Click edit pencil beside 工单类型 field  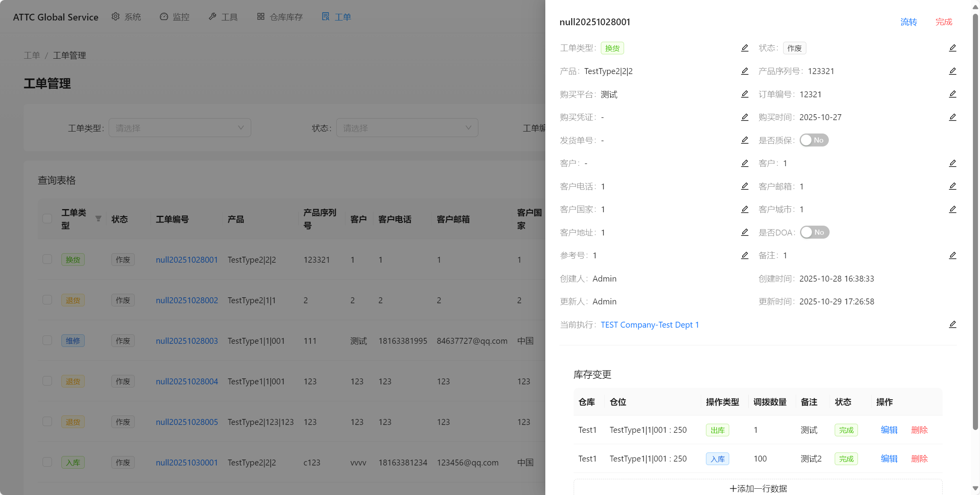coord(745,48)
